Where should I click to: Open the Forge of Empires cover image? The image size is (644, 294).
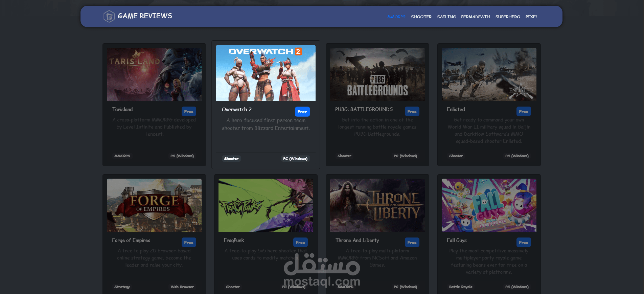point(154,205)
